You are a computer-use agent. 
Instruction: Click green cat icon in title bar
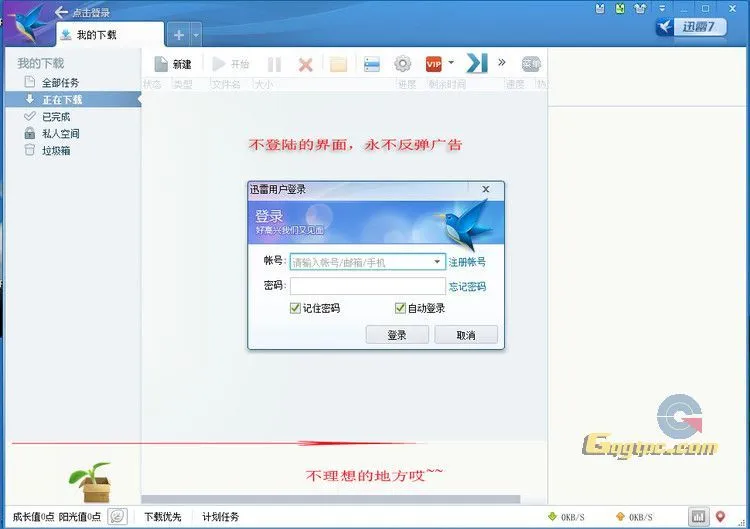pyautogui.click(x=620, y=9)
